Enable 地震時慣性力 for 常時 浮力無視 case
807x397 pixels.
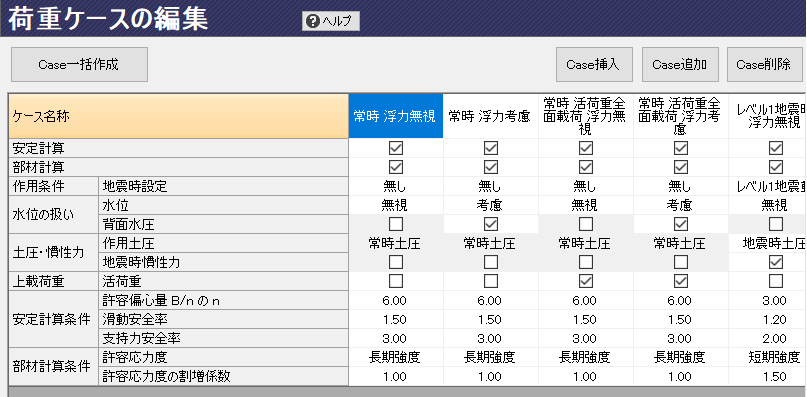396,263
